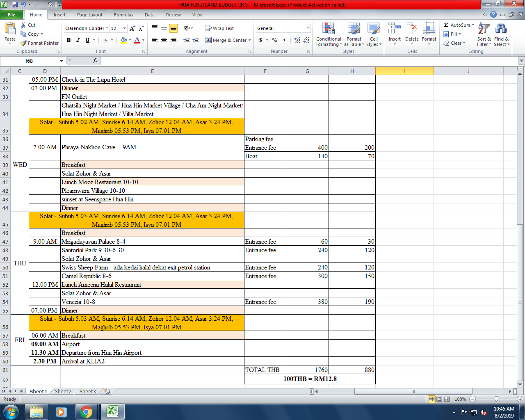Expand the font name dropdown
The width and height of the screenshot is (525, 420).
(x=107, y=28)
